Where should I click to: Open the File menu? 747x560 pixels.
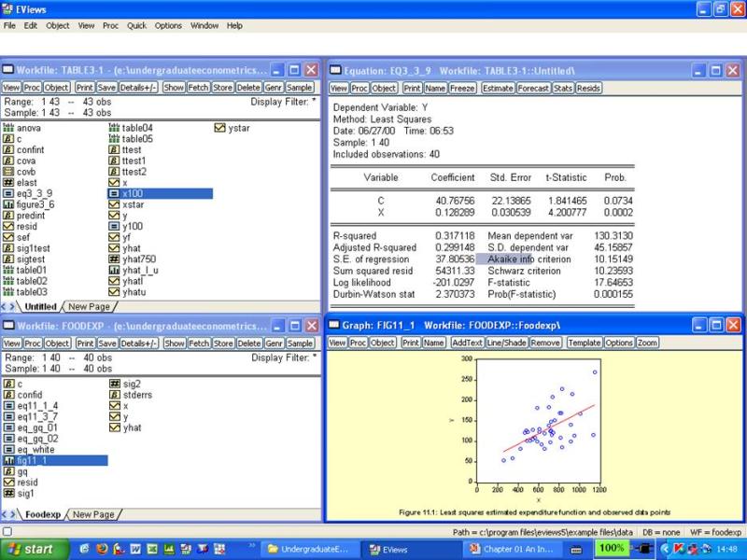9,26
